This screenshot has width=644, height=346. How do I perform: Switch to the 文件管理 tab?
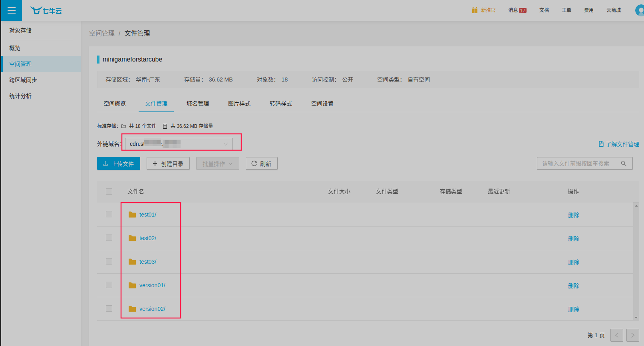[156, 103]
